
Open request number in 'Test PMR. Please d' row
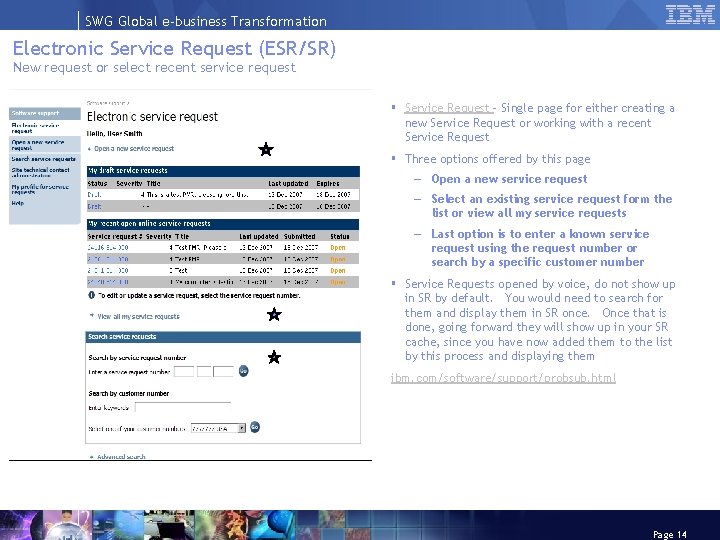[x=108, y=248]
